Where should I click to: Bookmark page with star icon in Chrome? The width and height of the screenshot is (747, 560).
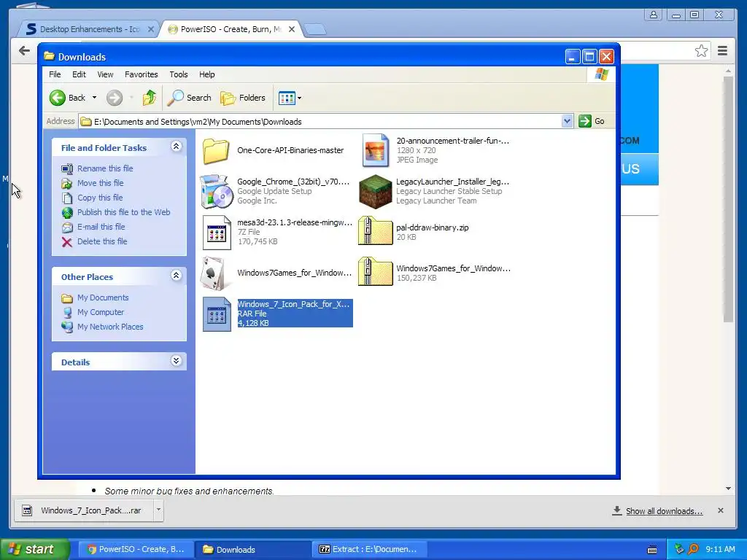click(701, 50)
